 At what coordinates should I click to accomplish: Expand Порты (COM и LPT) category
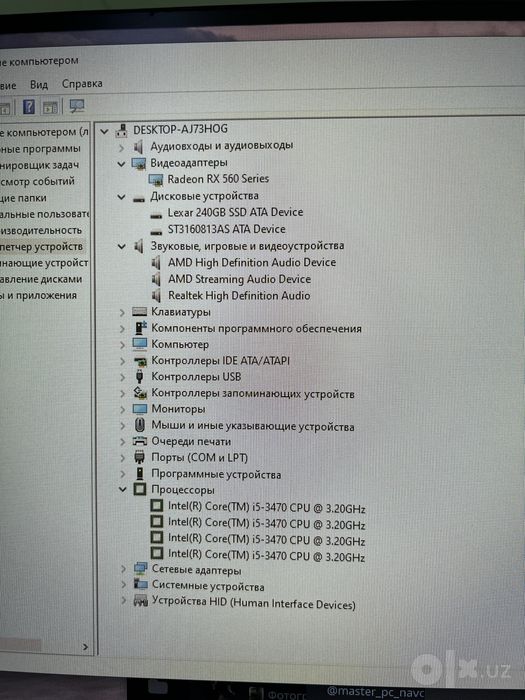pyautogui.click(x=122, y=458)
